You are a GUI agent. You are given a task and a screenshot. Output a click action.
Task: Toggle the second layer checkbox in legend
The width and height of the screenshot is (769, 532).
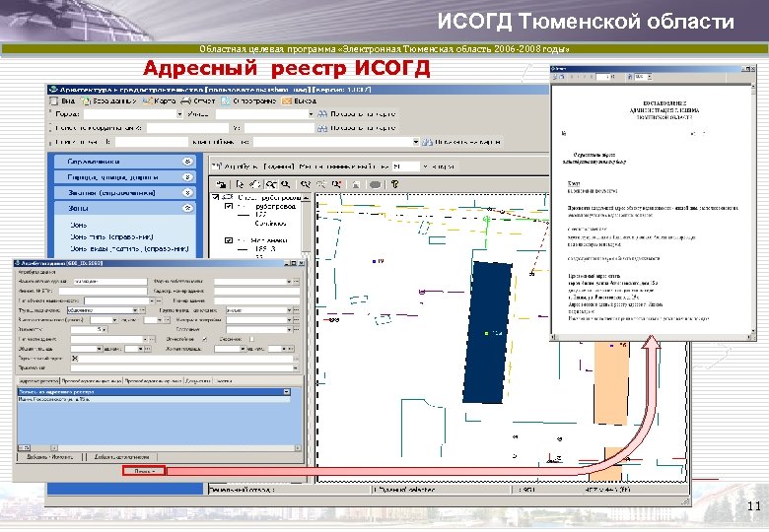pos(228,240)
